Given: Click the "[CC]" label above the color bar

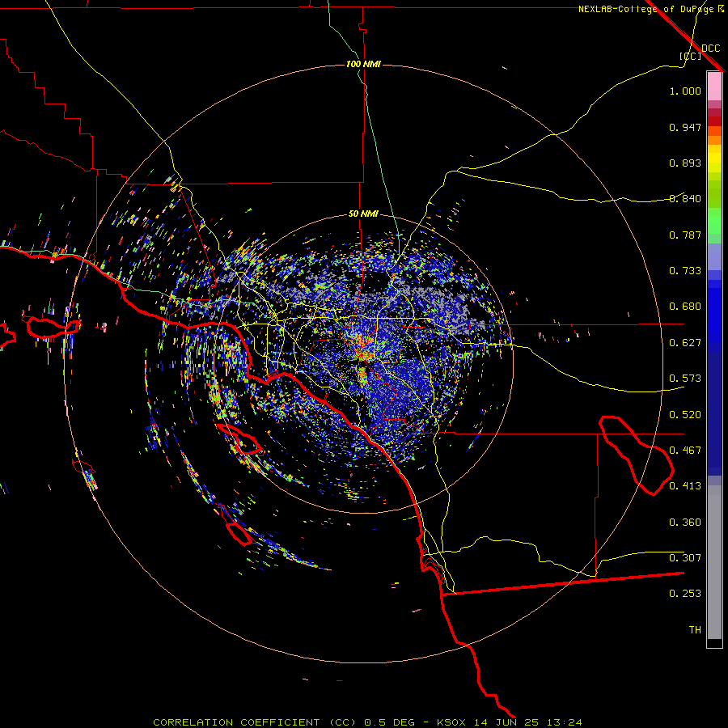Looking at the screenshot, I should click(x=691, y=56).
